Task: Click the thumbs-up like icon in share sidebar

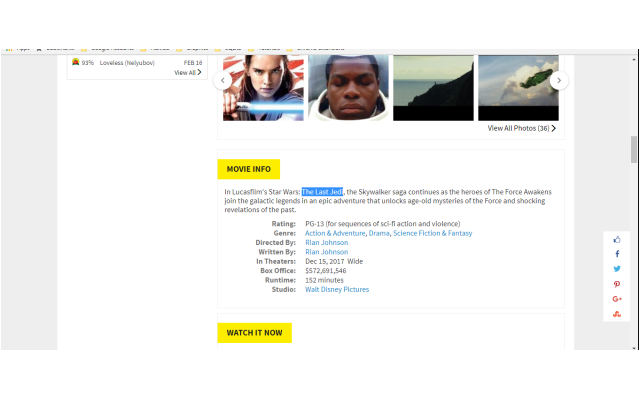Action: point(617,240)
